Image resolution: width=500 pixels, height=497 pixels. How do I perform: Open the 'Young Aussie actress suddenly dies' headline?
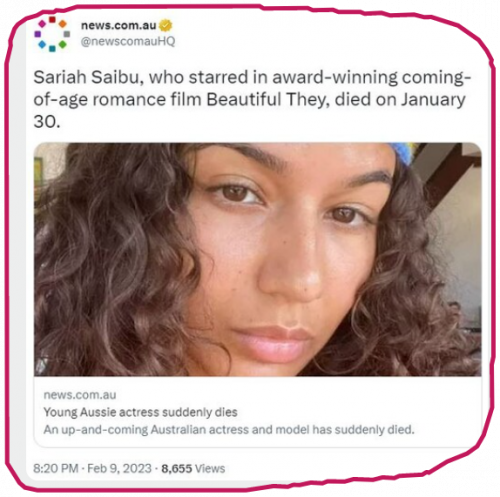tap(140, 412)
